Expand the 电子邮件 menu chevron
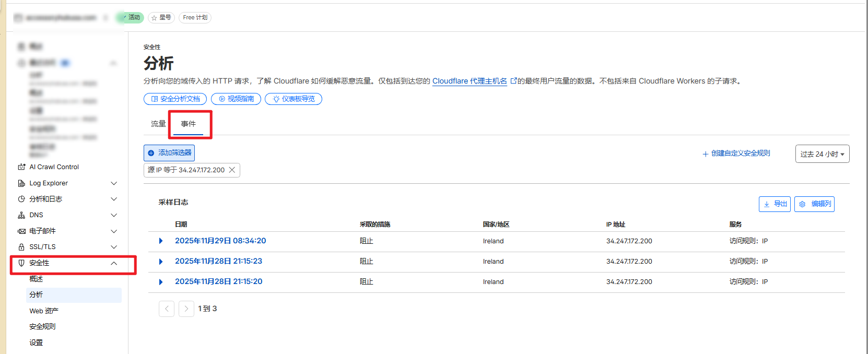868x354 pixels. (x=114, y=231)
